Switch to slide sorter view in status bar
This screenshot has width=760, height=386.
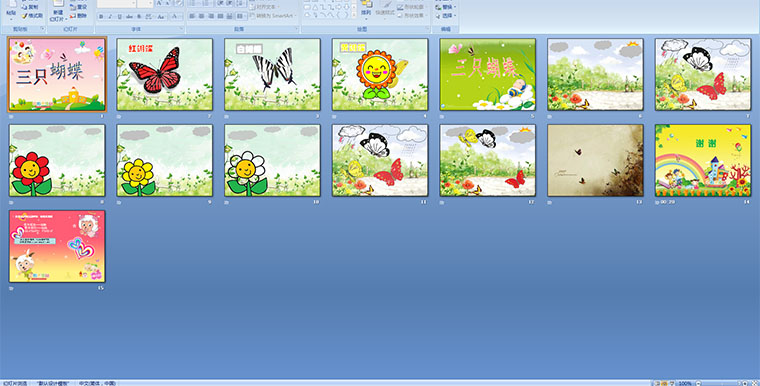point(665,384)
